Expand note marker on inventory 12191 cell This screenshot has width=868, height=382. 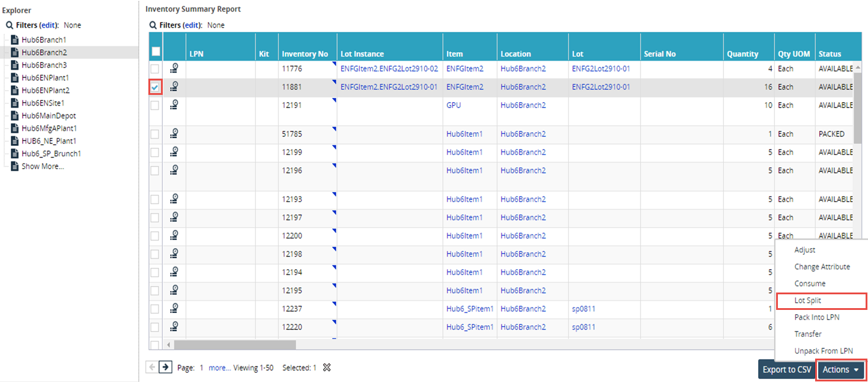pos(334,100)
